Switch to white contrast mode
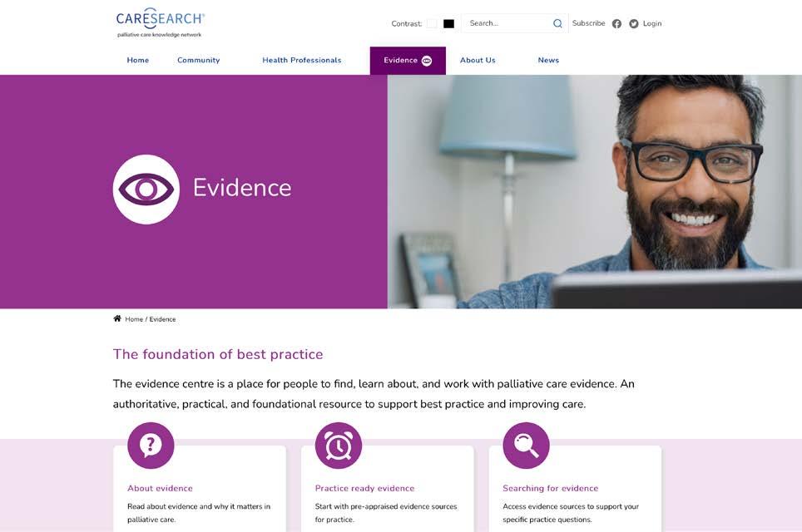Image resolution: width=802 pixels, height=532 pixels. coord(432,23)
